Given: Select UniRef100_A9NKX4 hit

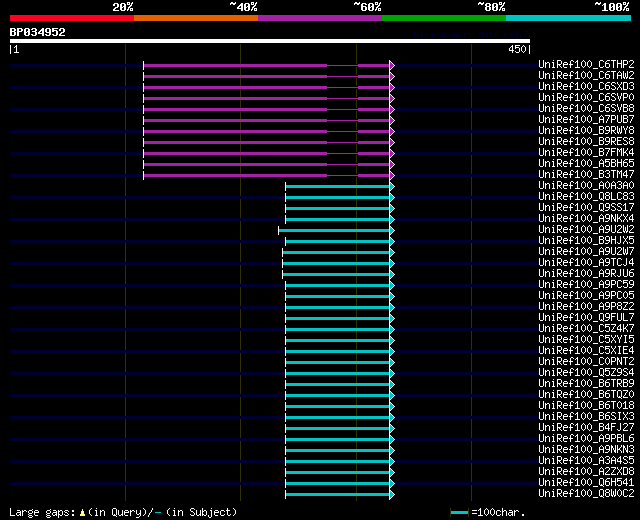Looking at the screenshot, I should [586, 219].
